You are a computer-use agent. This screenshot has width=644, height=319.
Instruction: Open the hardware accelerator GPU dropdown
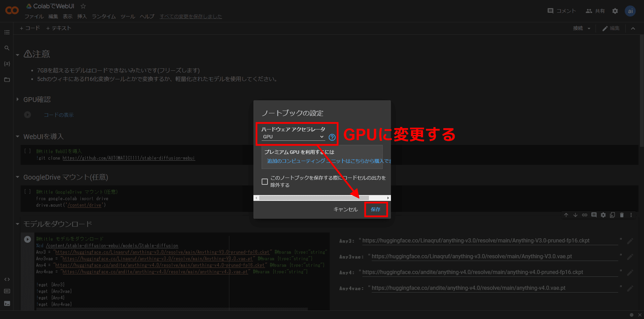click(x=293, y=137)
